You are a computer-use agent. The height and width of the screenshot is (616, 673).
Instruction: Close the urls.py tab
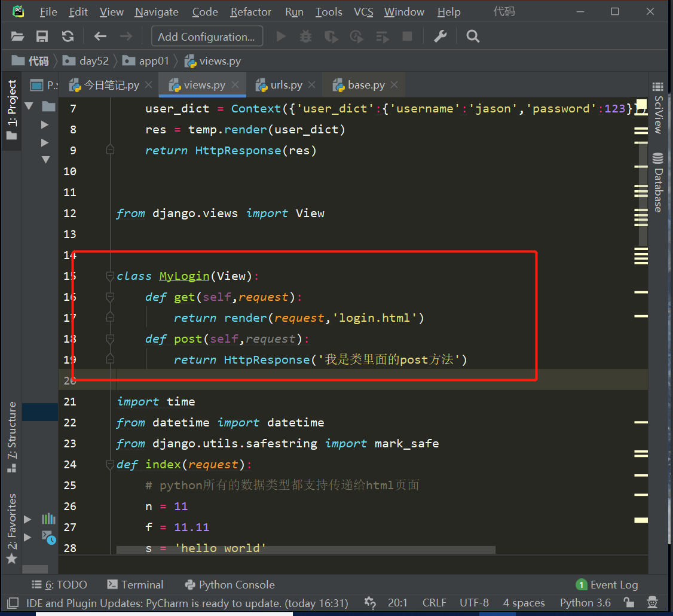(312, 84)
